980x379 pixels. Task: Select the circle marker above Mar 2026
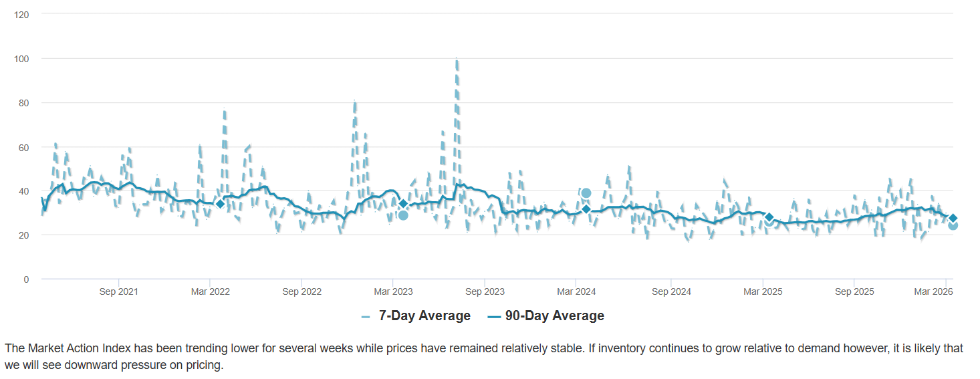click(x=953, y=225)
